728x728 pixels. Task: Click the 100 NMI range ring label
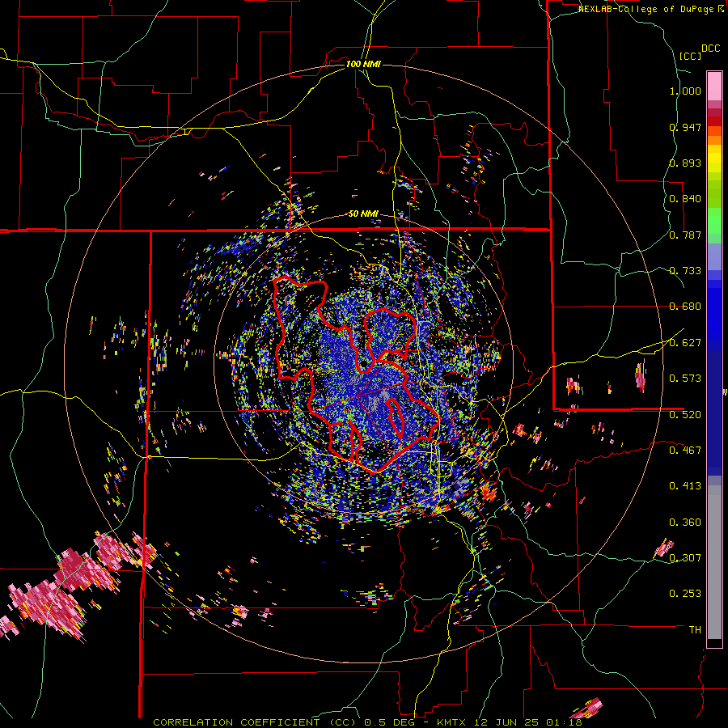(363, 64)
